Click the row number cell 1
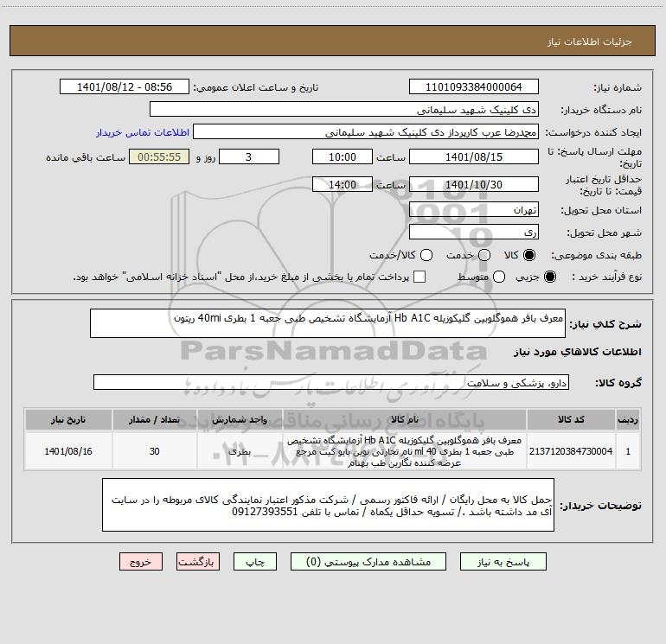The image size is (666, 644). [628, 451]
